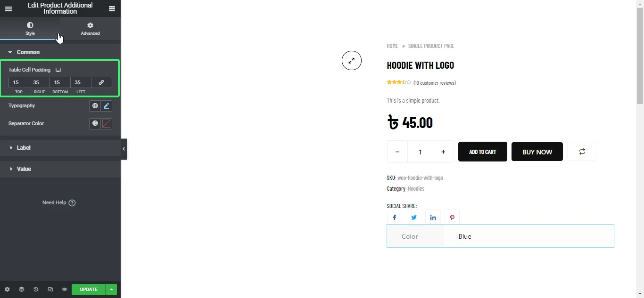The width and height of the screenshot is (644, 298).
Task: Toggle the link values icon in padding control
Action: click(x=101, y=82)
